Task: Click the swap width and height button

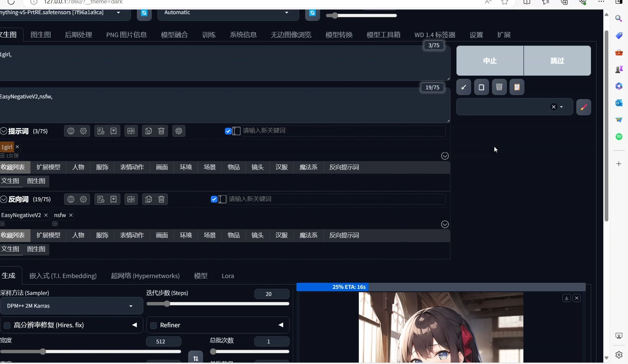Action: pos(196,358)
